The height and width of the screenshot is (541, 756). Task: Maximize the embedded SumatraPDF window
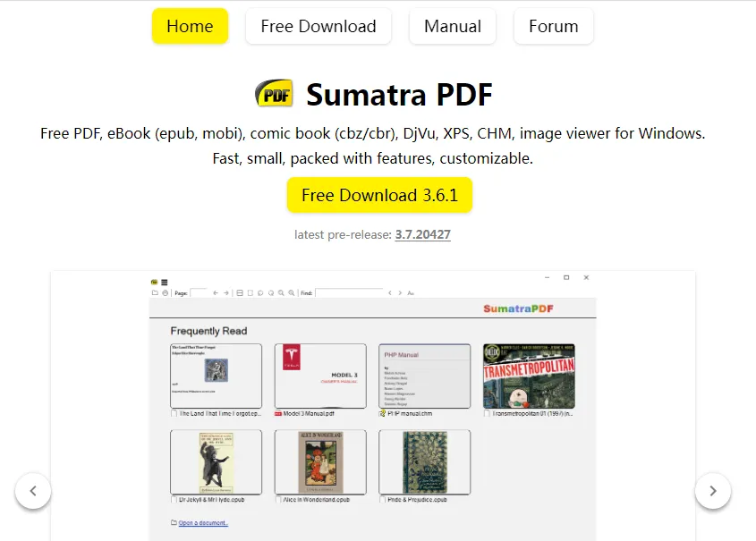coord(566,277)
